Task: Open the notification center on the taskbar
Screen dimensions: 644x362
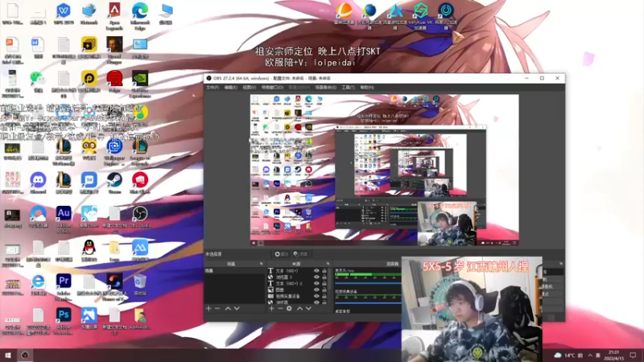Action: 633,355
